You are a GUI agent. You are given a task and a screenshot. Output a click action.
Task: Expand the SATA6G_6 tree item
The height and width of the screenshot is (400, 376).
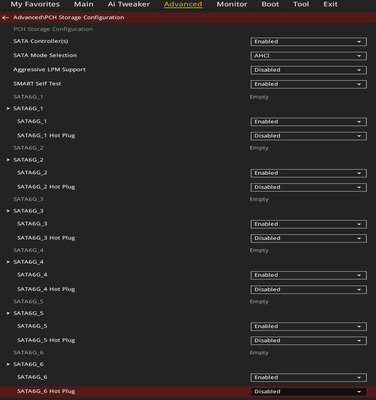[8, 364]
